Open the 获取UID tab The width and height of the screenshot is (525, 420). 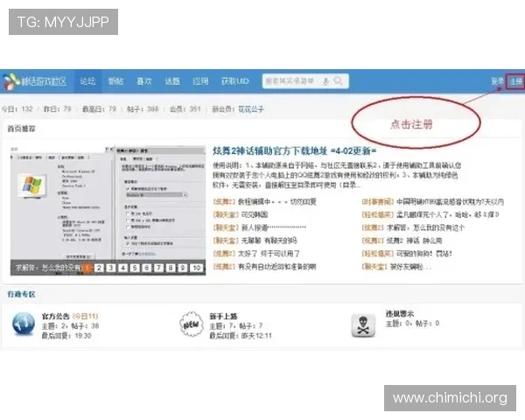(235, 81)
